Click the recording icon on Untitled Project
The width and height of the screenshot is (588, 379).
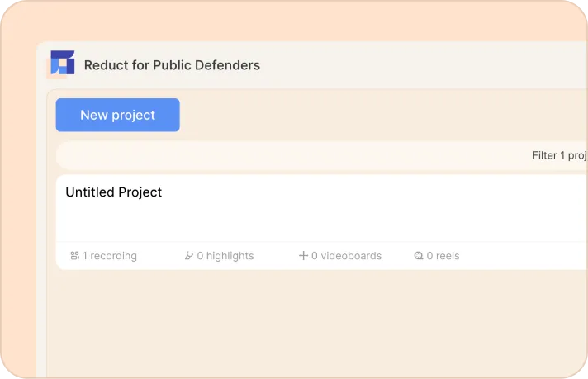[75, 256]
